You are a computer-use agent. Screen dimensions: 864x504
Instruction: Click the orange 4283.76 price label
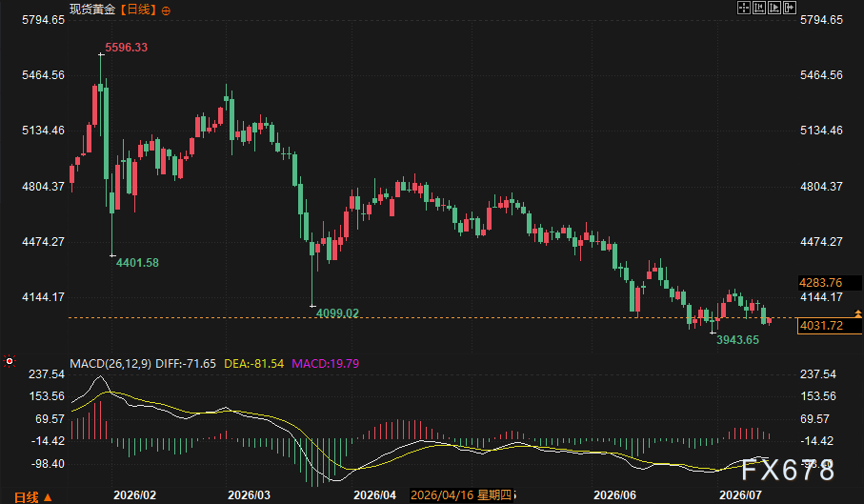coord(830,283)
